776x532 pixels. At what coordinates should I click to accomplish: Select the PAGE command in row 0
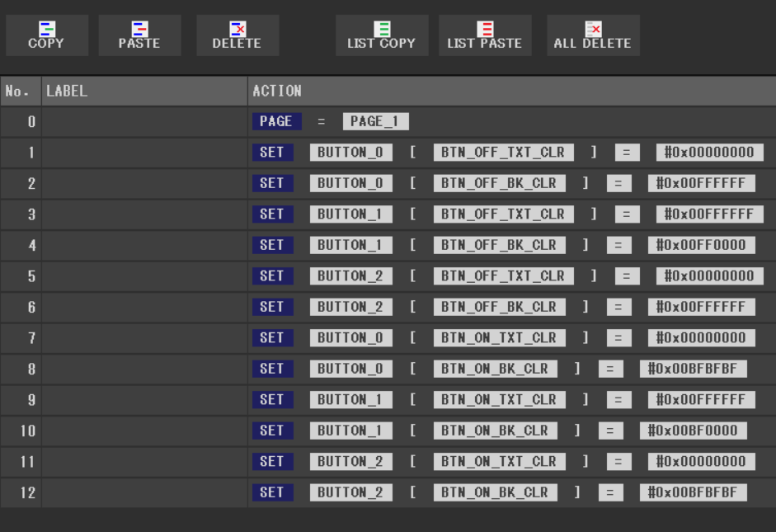coord(275,121)
